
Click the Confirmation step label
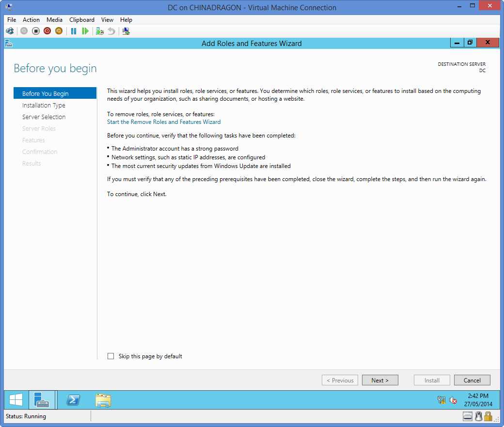[40, 152]
